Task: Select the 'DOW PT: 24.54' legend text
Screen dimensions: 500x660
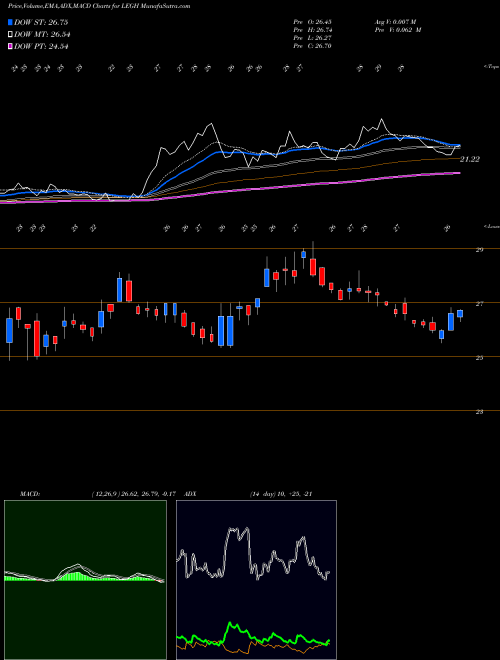Action: (41, 47)
